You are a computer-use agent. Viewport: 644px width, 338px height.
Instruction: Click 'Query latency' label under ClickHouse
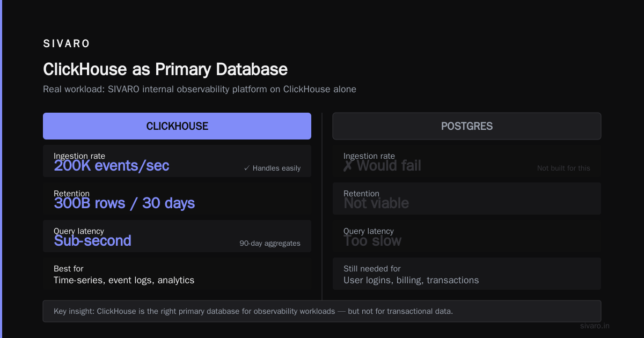click(79, 231)
